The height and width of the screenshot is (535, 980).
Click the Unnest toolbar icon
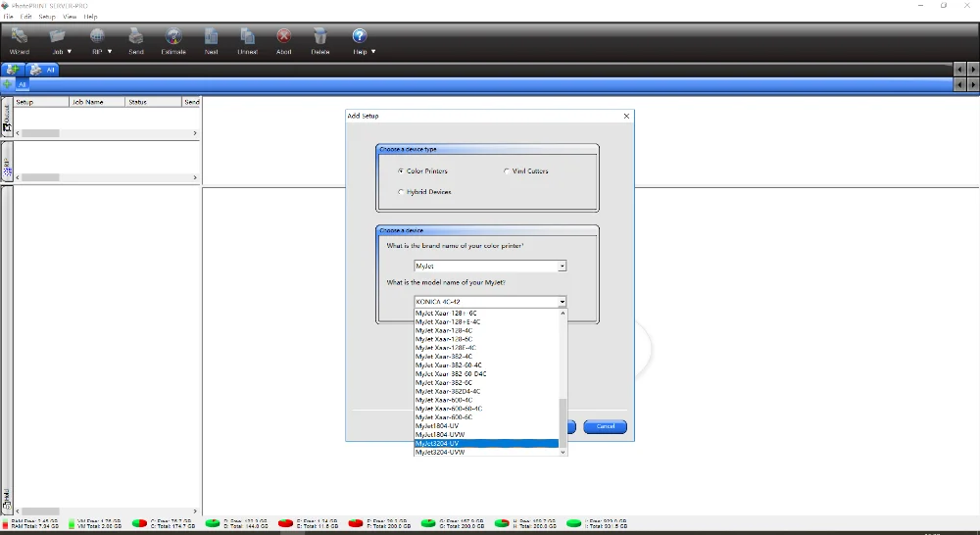click(x=248, y=36)
